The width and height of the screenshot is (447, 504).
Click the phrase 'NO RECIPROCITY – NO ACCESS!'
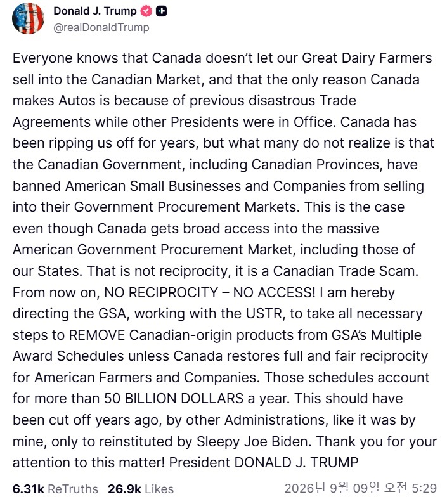(210, 292)
